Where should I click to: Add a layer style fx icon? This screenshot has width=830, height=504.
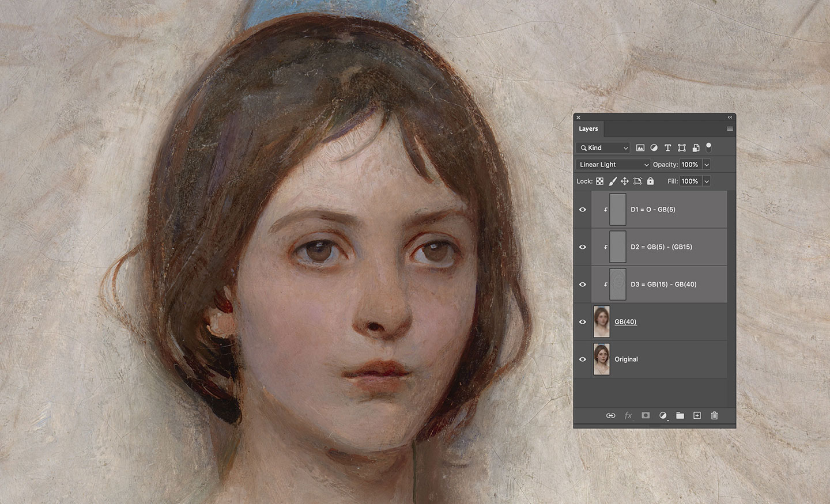(628, 415)
